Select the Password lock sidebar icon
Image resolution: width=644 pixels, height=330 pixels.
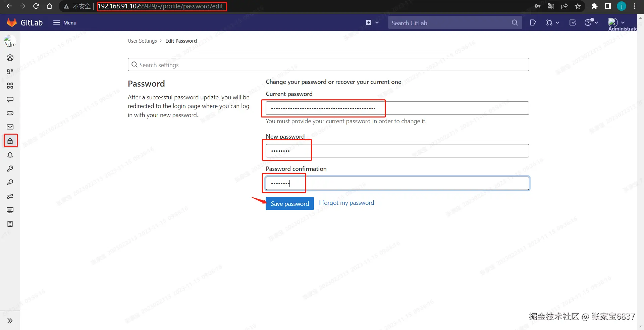[10, 141]
